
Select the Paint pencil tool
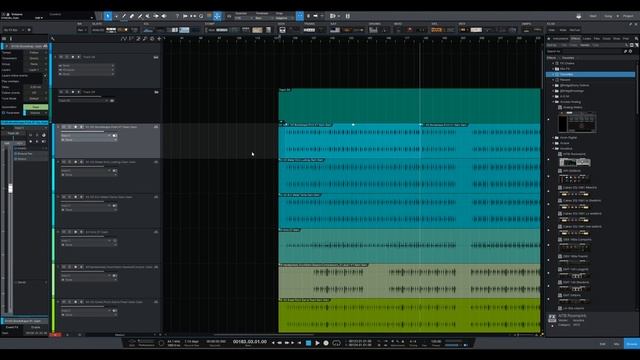click(140, 16)
